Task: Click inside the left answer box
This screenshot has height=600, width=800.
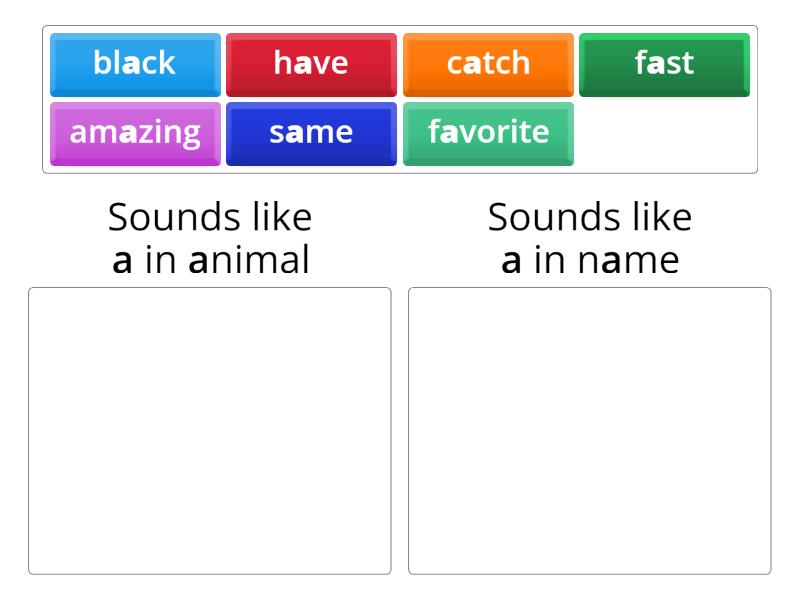Action: pyautogui.click(x=211, y=430)
